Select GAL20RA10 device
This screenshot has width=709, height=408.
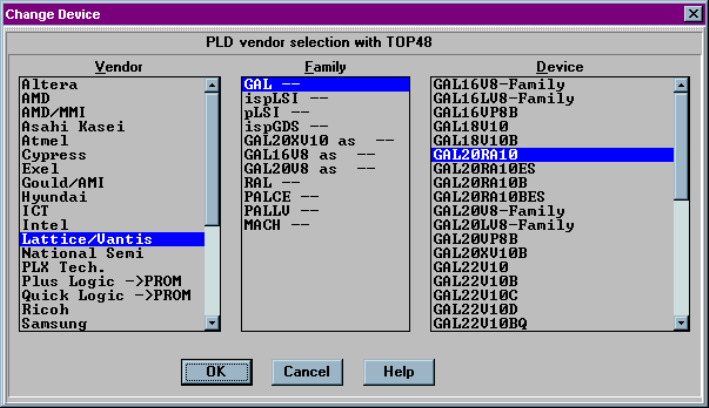[x=553, y=155]
